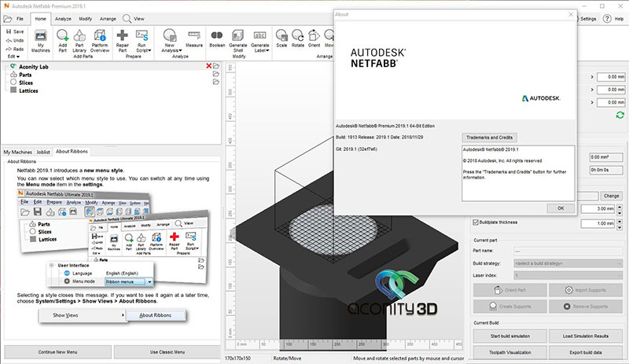The image size is (629, 364).
Task: Select the Orient tool
Action: 314,39
